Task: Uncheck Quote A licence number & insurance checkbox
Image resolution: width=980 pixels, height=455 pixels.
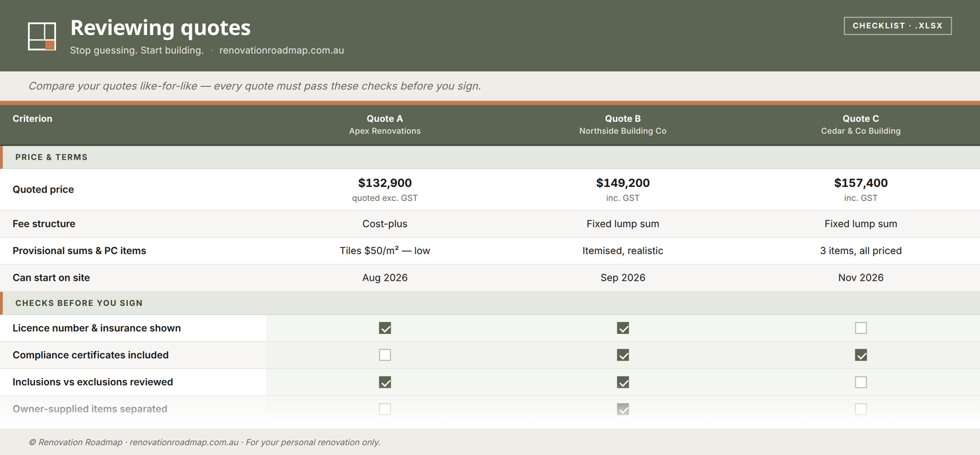Action: [385, 328]
